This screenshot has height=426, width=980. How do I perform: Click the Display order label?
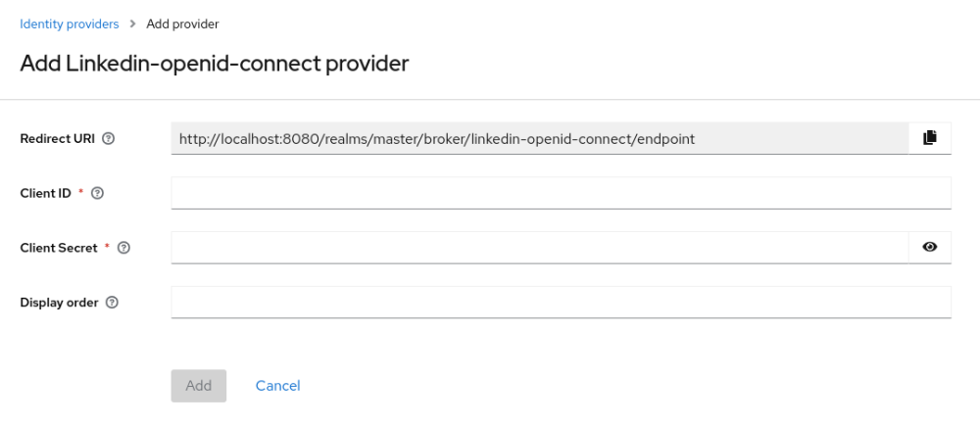click(x=59, y=304)
